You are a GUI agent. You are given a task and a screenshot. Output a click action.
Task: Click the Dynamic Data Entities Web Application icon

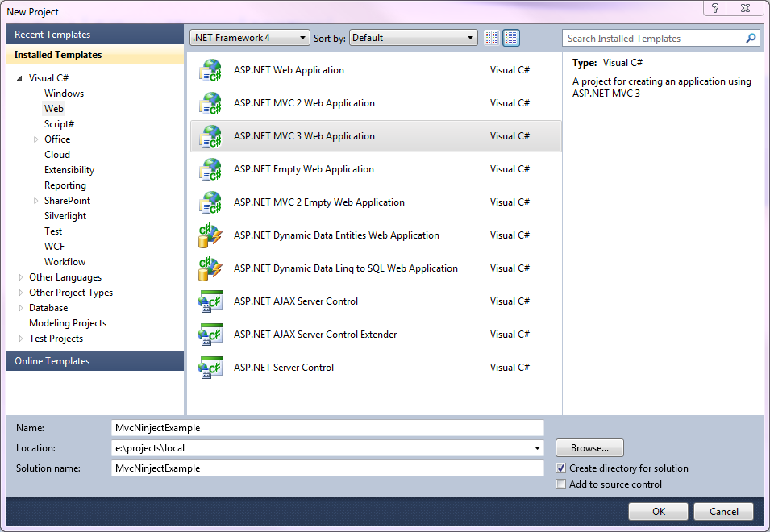coord(210,235)
